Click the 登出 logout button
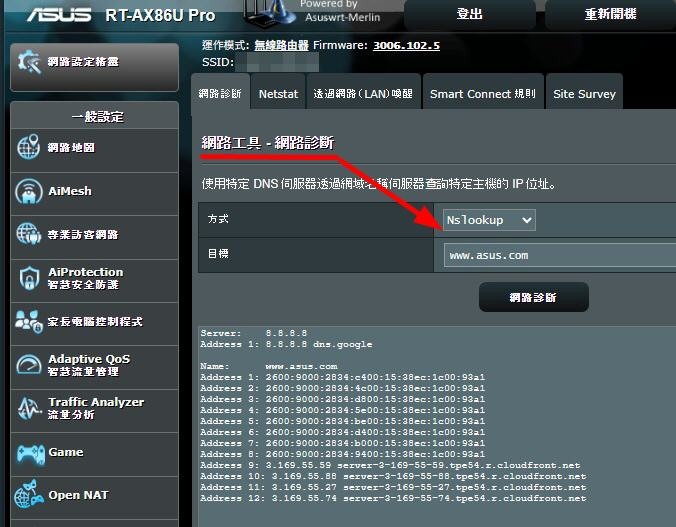Viewport: 676px width, 527px height. [469, 14]
